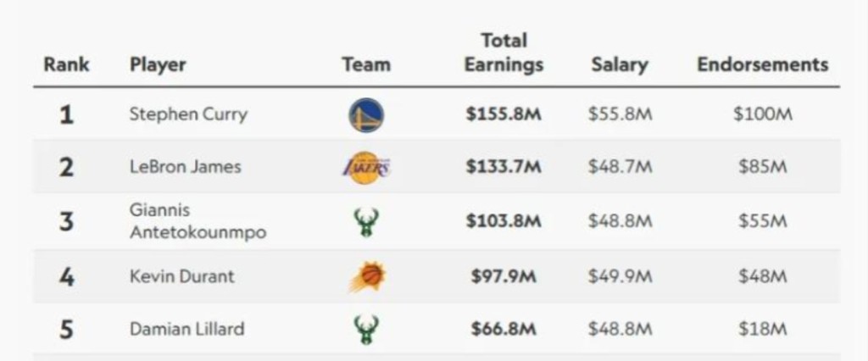Click LeBron James's $85M endorsements value
This screenshot has height=361, width=868.
(762, 167)
